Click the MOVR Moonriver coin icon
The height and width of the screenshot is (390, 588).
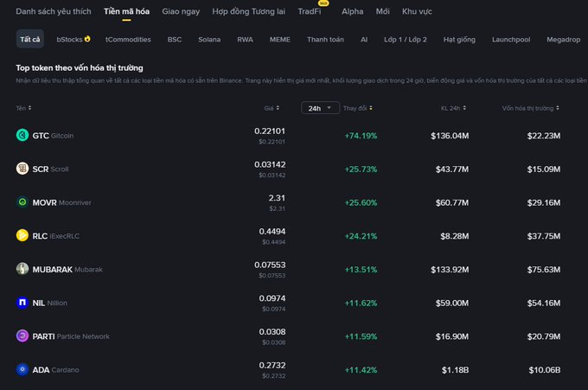22,202
